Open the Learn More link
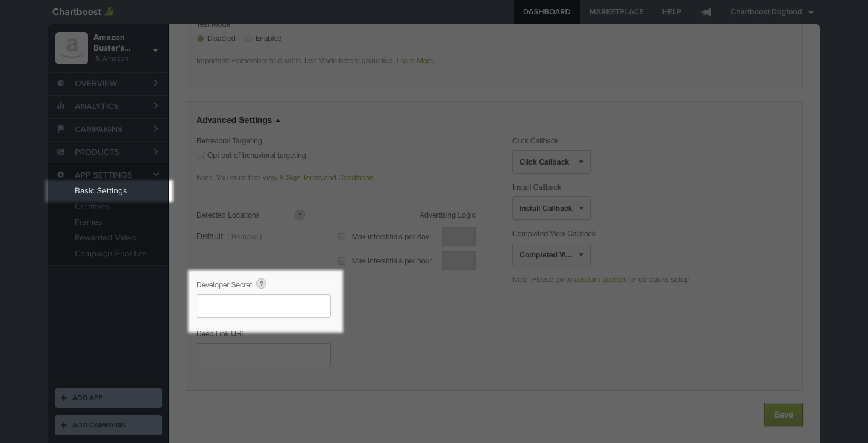The height and width of the screenshot is (443, 868). pyautogui.click(x=415, y=61)
